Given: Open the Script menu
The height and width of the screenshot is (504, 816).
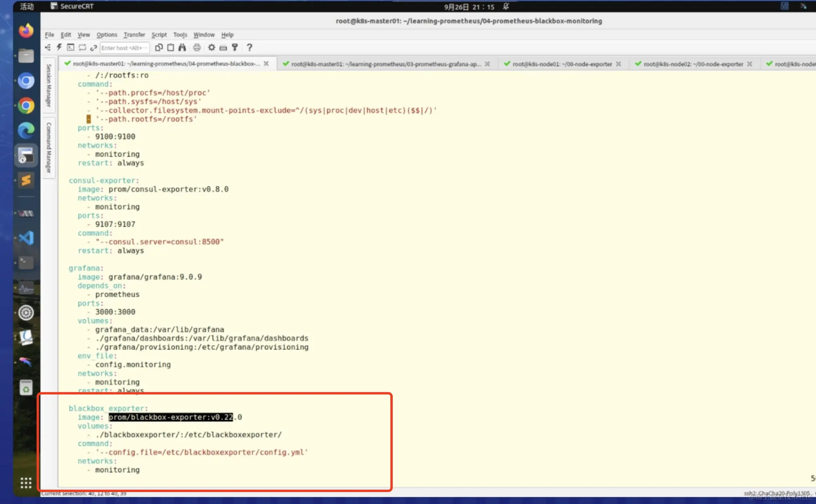Looking at the screenshot, I should coord(159,35).
